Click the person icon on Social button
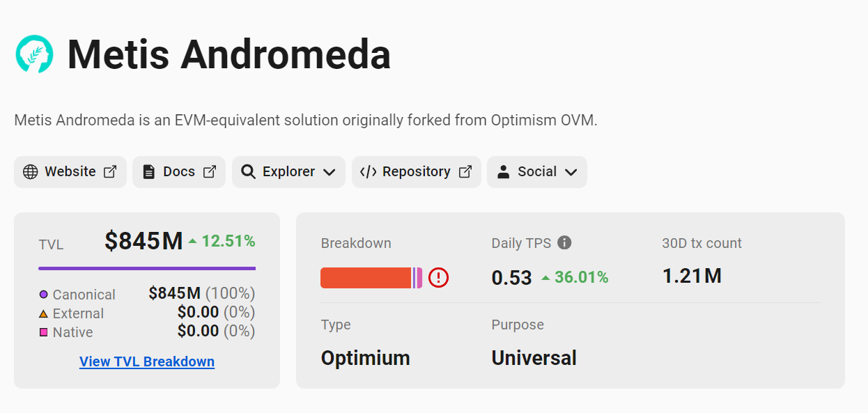This screenshot has width=868, height=413. (x=503, y=172)
